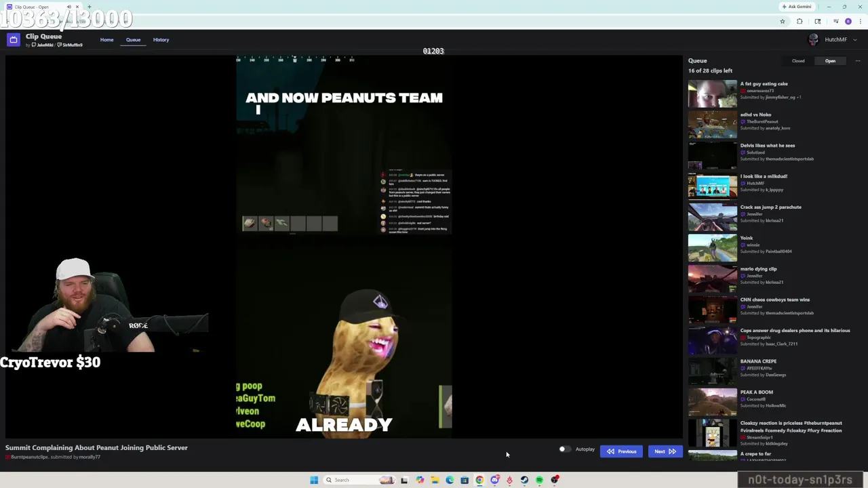Open the 'Crack ass jump 2 parachute' clip
The height and width of the screenshot is (488, 868).
(x=771, y=207)
